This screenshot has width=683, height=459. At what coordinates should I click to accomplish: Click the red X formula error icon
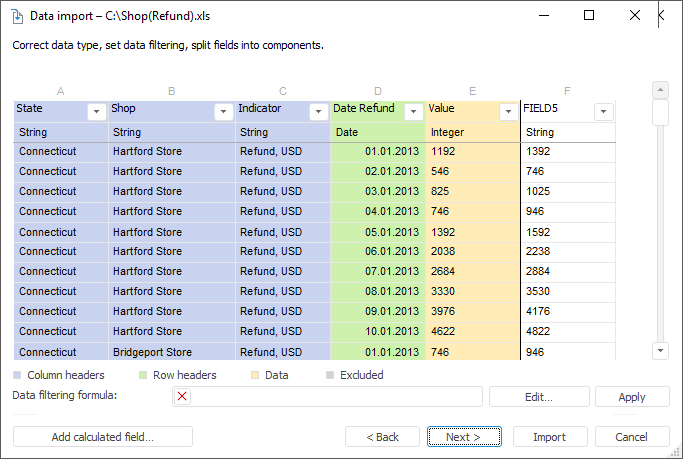tap(182, 397)
